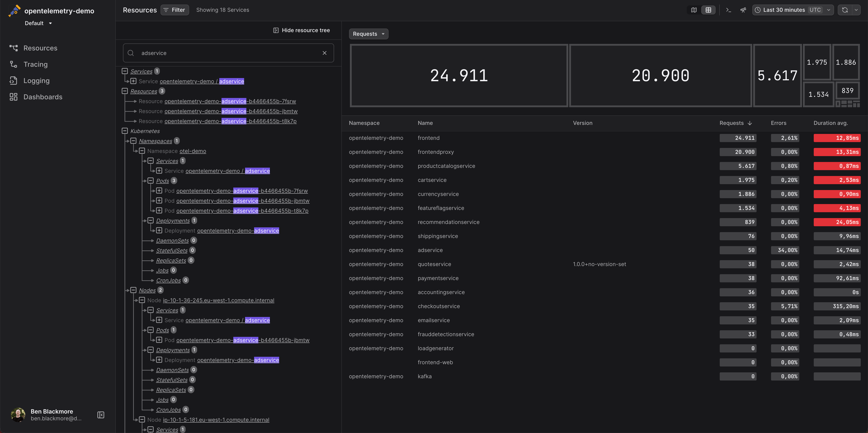Open the map view icon
Image resolution: width=868 pixels, height=433 pixels.
[x=693, y=10]
